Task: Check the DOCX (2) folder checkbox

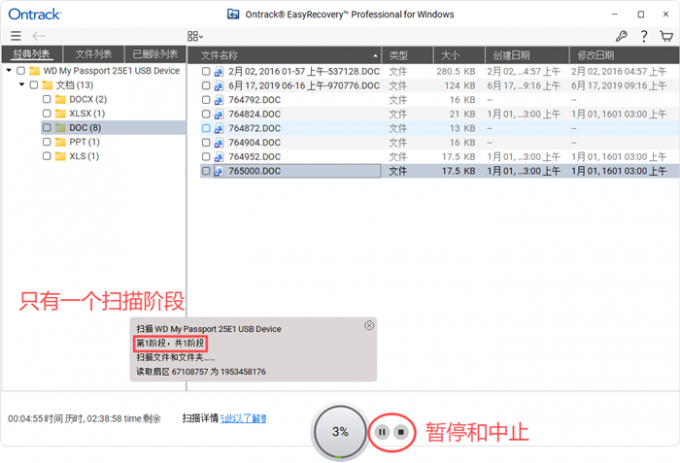Action: [x=47, y=99]
